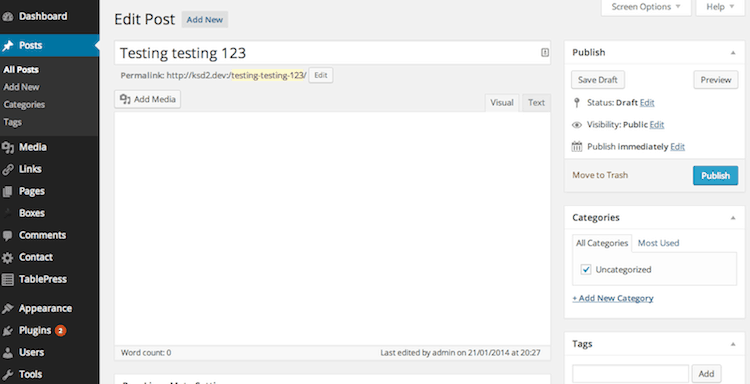Screen dimensions: 750x384
Task: Click the Save Draft button
Action: coord(598,80)
